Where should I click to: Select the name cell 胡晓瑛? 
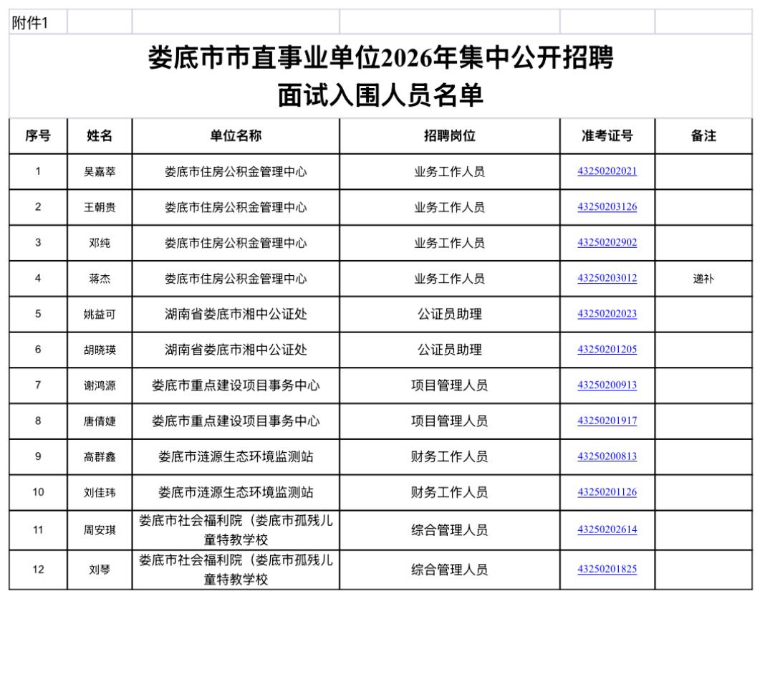coord(100,350)
